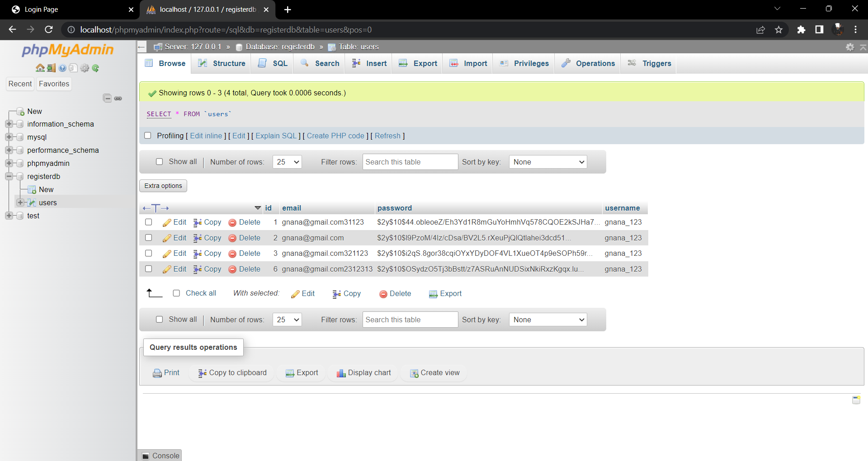The image size is (868, 461).
Task: Click upper Search this table field
Action: (x=410, y=162)
